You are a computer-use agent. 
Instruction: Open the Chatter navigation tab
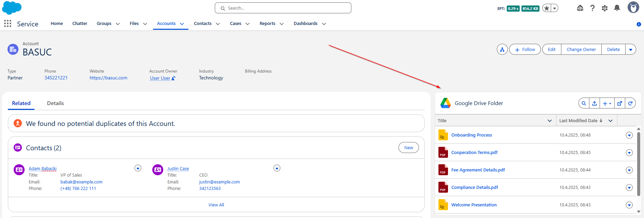(80, 24)
